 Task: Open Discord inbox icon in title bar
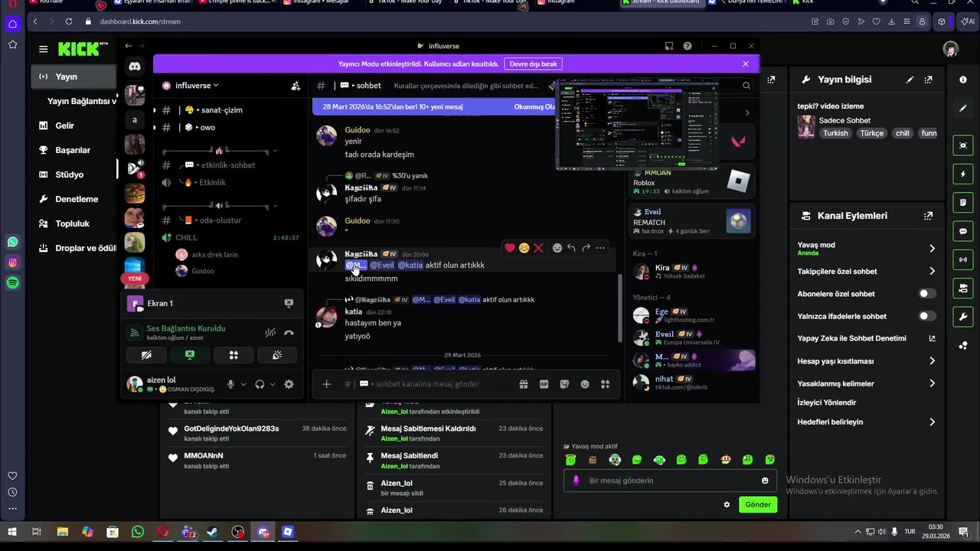[668, 46]
